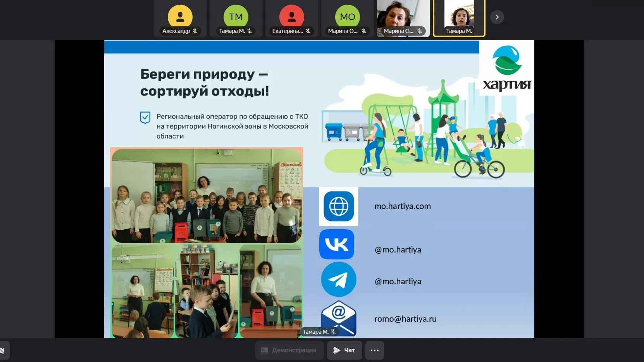
Task: Click the paper-plane icon on the Чат button
Action: click(336, 350)
